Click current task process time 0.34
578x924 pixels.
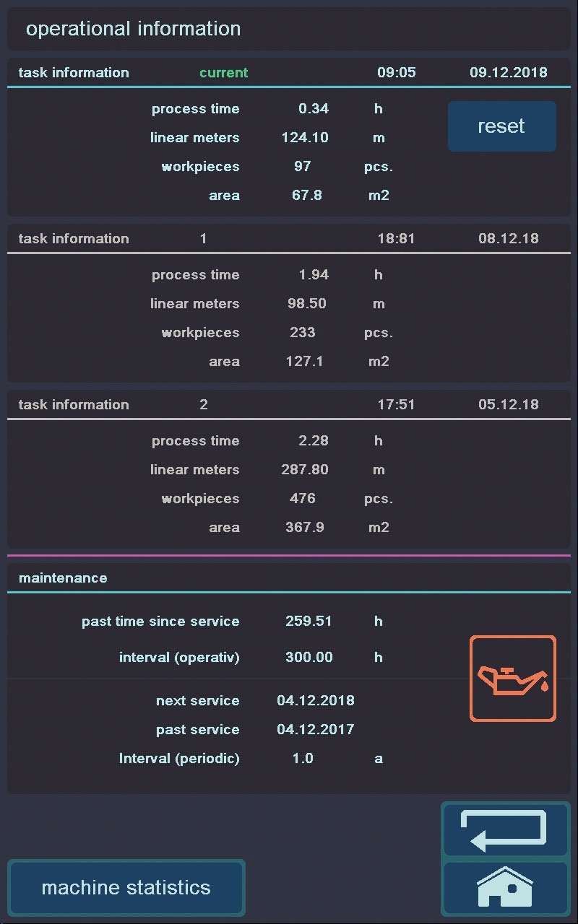[314, 109]
